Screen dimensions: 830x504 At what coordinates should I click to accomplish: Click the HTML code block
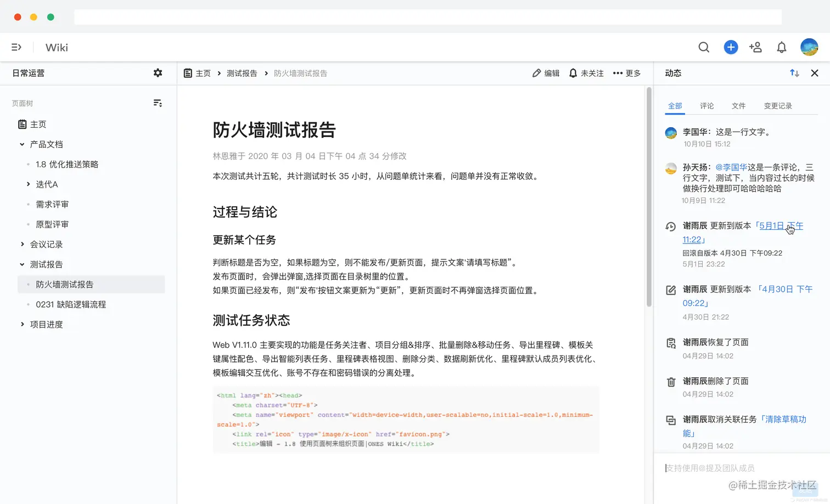406,420
